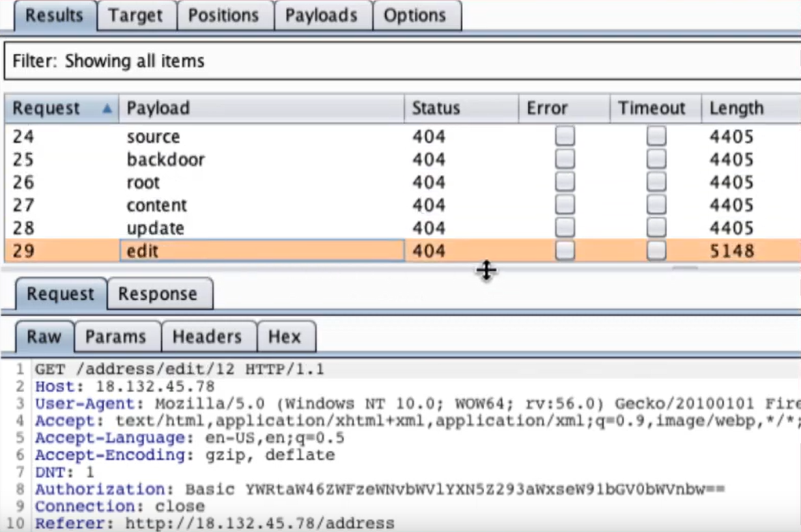Go to the Options tab
Image resolution: width=801 pixels, height=532 pixels.
click(x=416, y=15)
